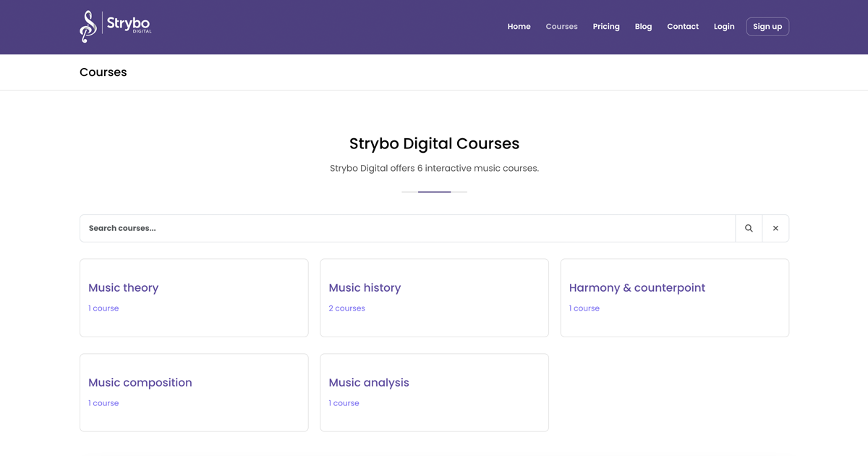
Task: Click the 'Strybo Digital Courses' heading
Action: (434, 143)
